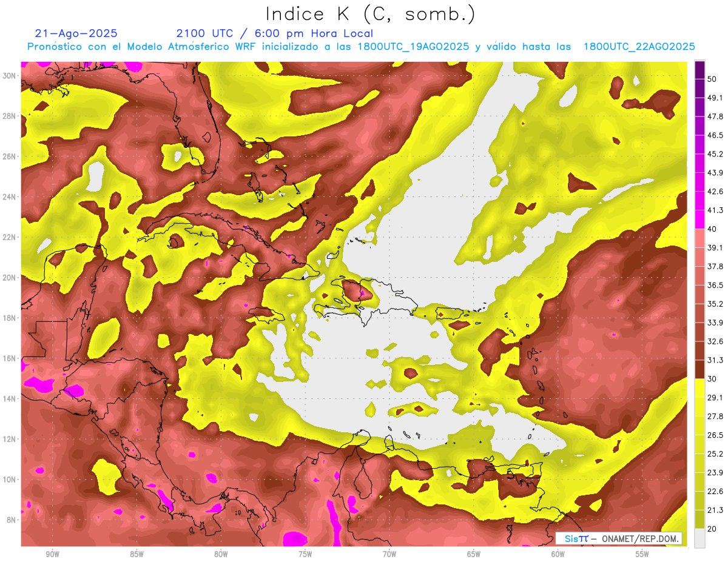Click the '12N' latitude label
Viewport: 728px width, 562px height.
click(x=10, y=439)
